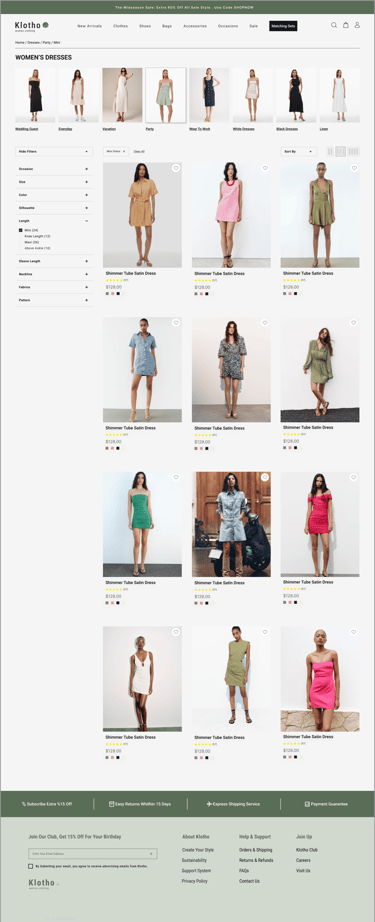Viewport: 375px width, 922px height.
Task: Favorite the red off-shoulder dress via heart
Action: (x=354, y=477)
